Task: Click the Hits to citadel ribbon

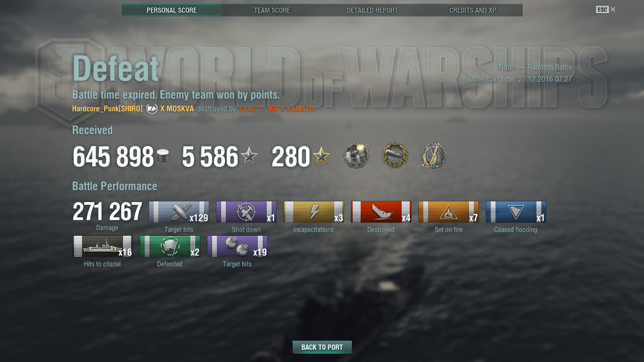Action: [102, 247]
